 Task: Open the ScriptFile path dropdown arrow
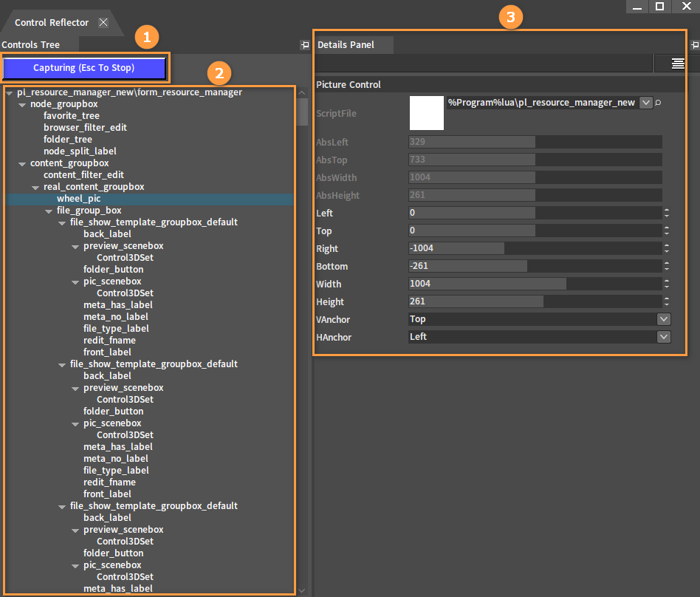pyautogui.click(x=645, y=103)
